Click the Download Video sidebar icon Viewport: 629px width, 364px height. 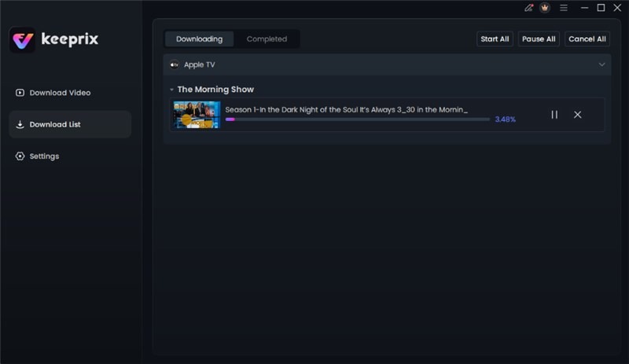click(20, 93)
